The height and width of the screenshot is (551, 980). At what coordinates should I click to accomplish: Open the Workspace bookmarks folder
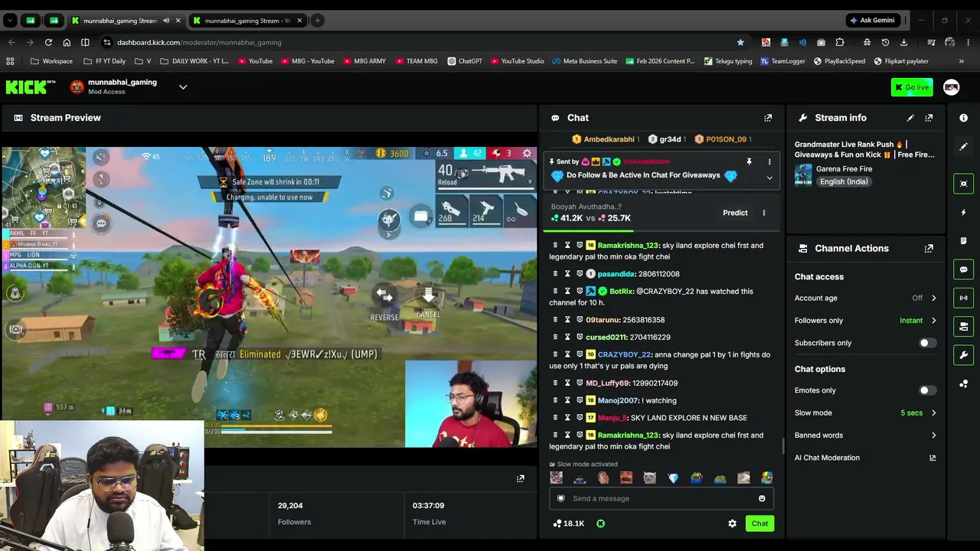tap(51, 61)
